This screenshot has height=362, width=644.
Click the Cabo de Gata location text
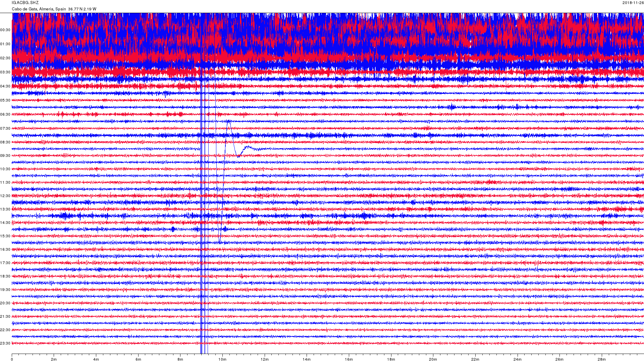(x=54, y=9)
